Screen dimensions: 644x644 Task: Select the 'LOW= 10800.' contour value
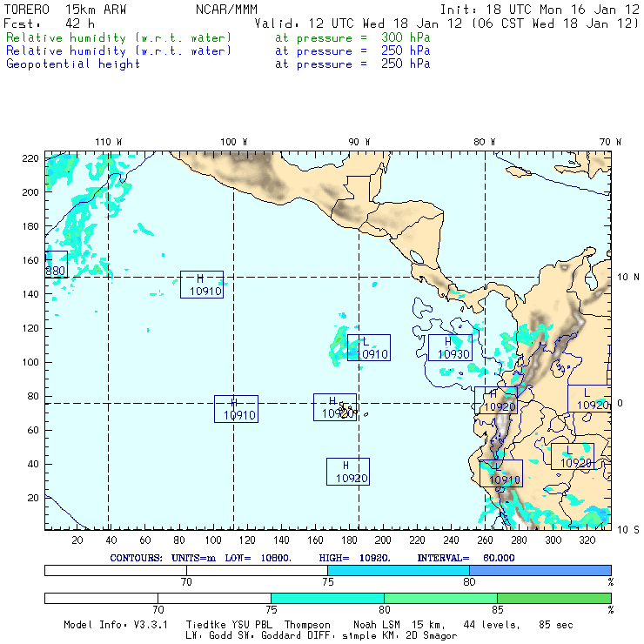pos(258,558)
